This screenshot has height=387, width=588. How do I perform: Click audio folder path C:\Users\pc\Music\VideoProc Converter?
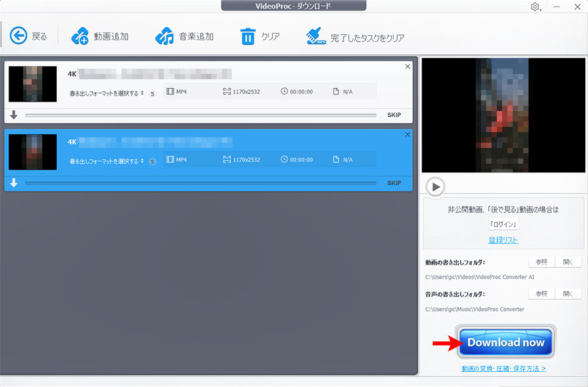click(x=475, y=309)
